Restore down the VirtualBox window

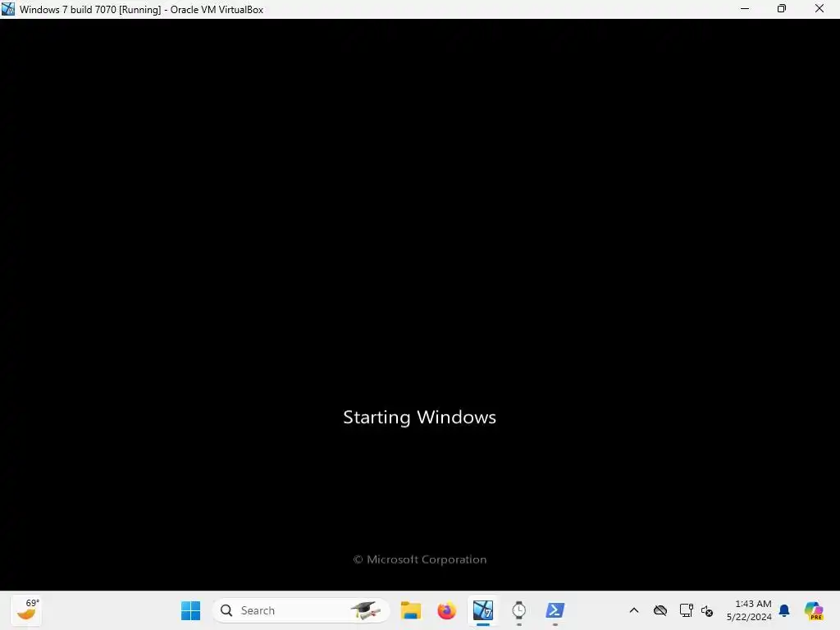782,9
